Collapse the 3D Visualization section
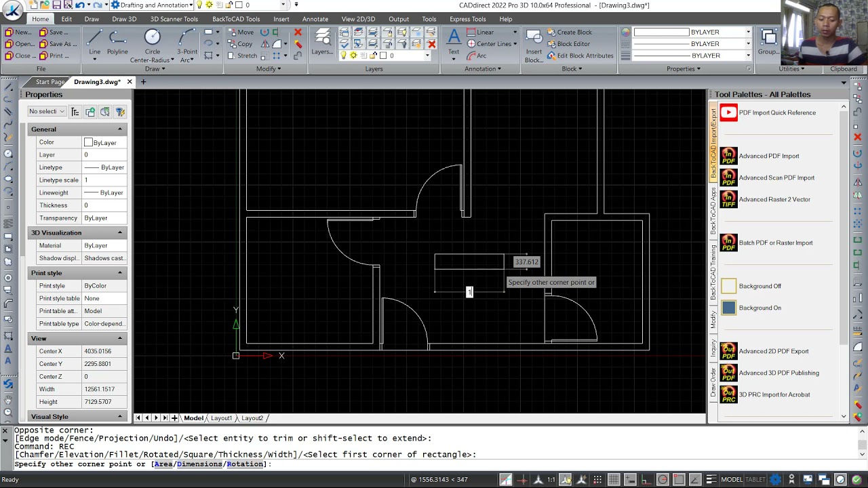868x488 pixels. point(120,232)
